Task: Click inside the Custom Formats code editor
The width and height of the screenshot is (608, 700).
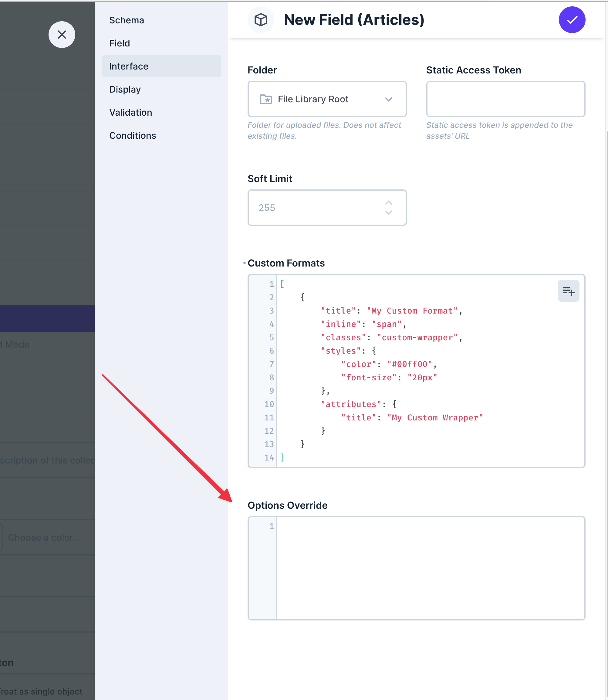Action: 416,371
